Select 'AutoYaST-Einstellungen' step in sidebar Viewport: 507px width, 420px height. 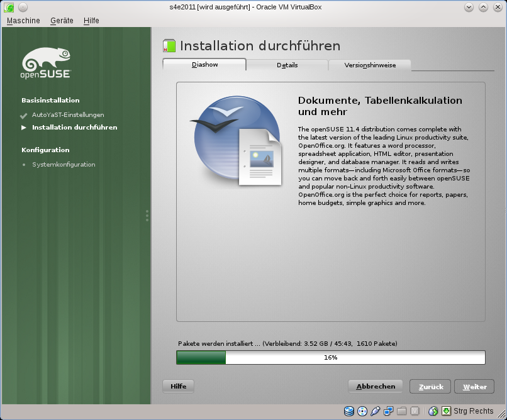tap(68, 114)
